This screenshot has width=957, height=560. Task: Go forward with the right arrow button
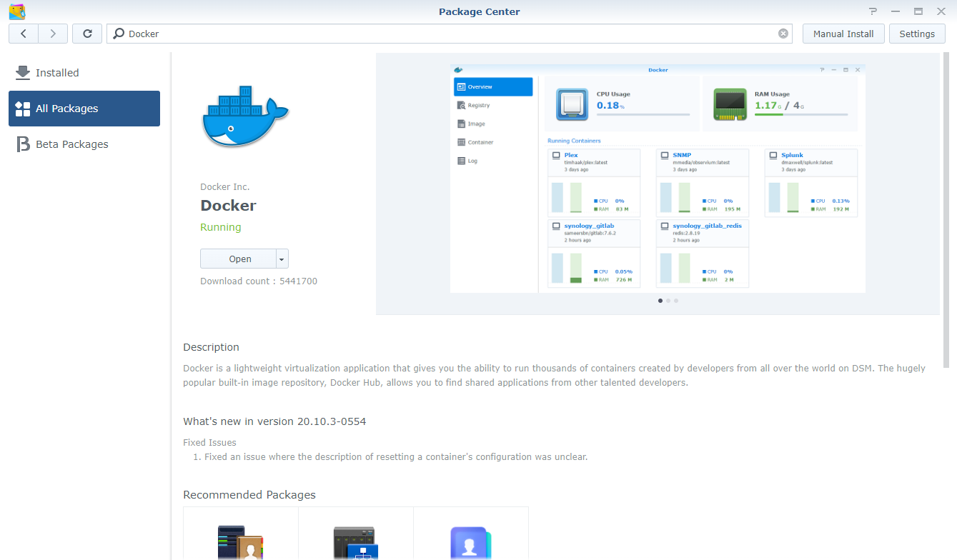(53, 34)
